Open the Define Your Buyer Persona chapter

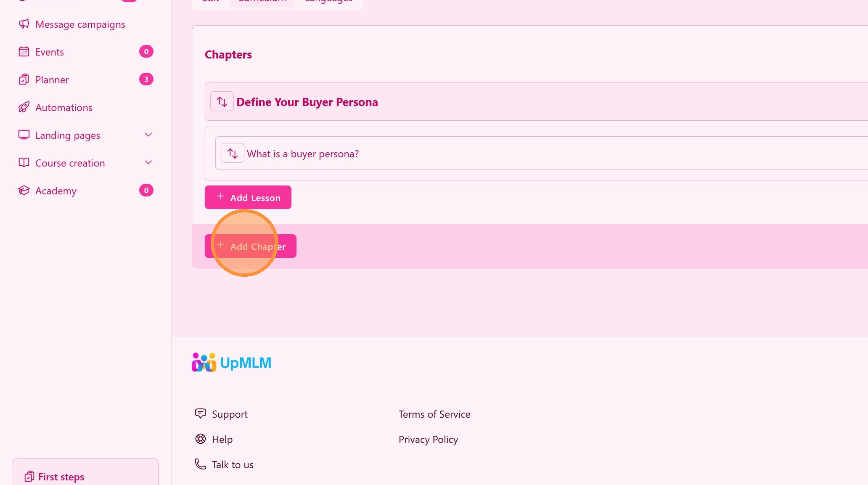pos(307,102)
